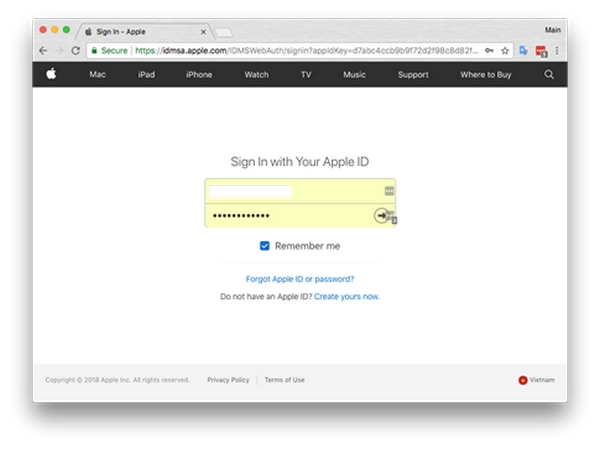
Task: Open the Mac menu item
Action: click(97, 75)
